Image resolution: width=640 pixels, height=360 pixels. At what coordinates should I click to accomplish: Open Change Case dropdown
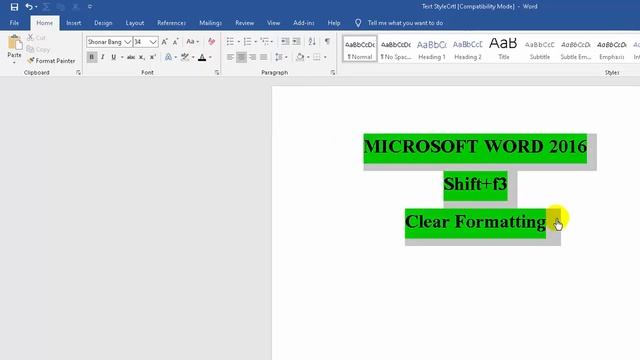[x=192, y=42]
